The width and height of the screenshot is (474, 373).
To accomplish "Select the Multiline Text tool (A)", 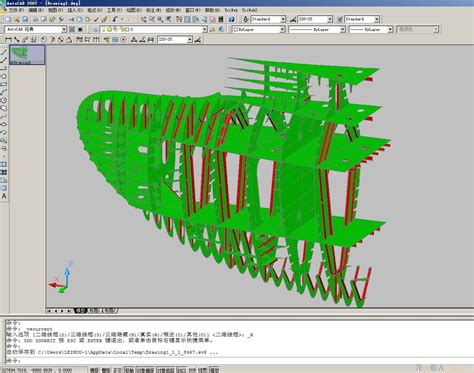I will (x=4, y=196).
